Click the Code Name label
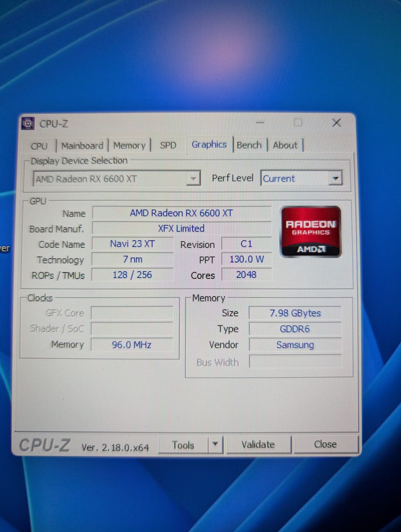Viewport: 401px width, 532px height. pyautogui.click(x=61, y=245)
